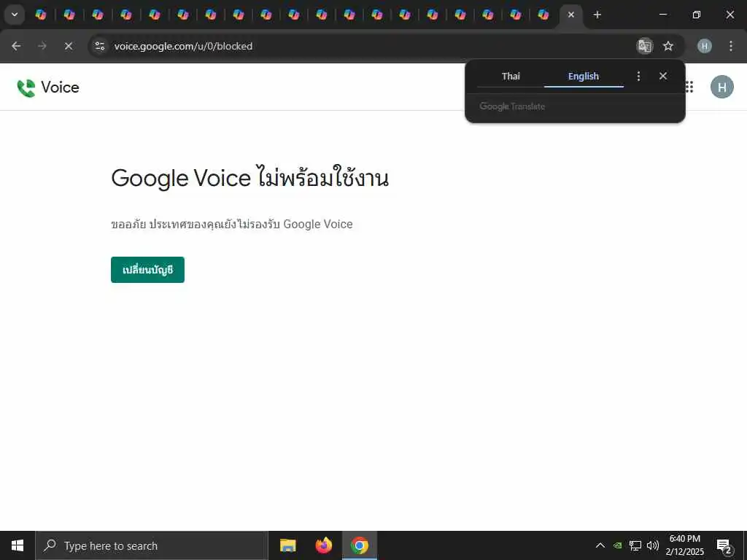Open the Windows Start menu
Screen dimensions: 747x560
(x=18, y=545)
